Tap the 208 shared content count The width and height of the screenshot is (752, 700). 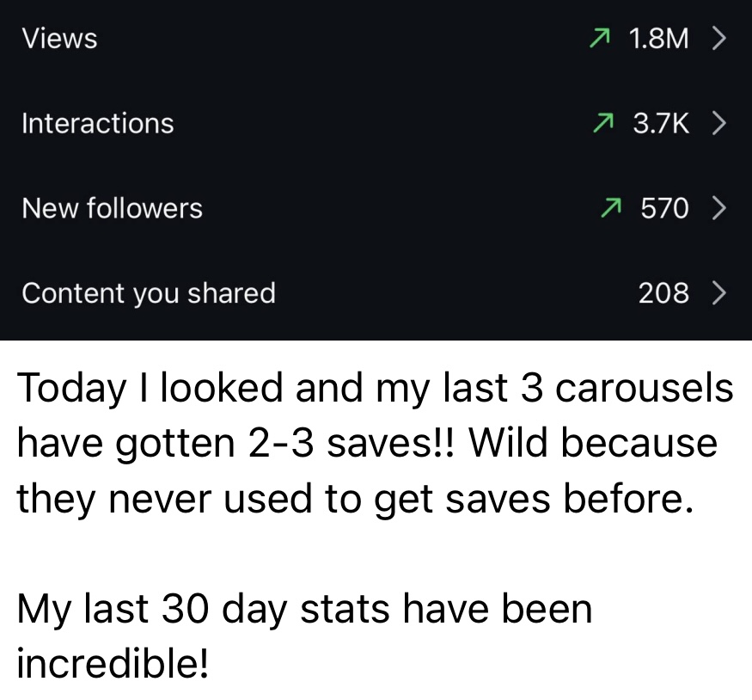(663, 293)
